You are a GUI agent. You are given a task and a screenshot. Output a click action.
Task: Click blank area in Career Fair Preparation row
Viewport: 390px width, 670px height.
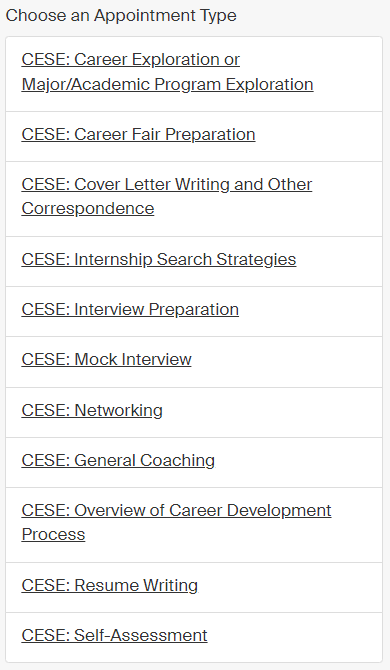click(318, 136)
